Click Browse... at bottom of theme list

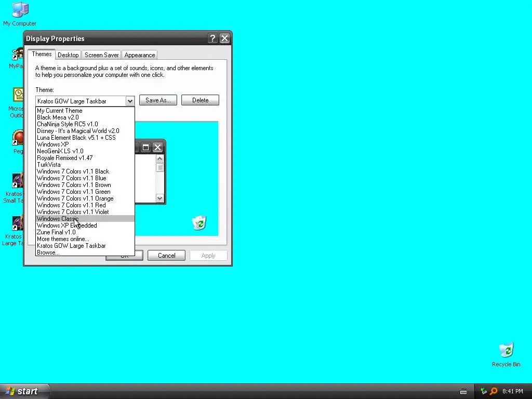85,252
